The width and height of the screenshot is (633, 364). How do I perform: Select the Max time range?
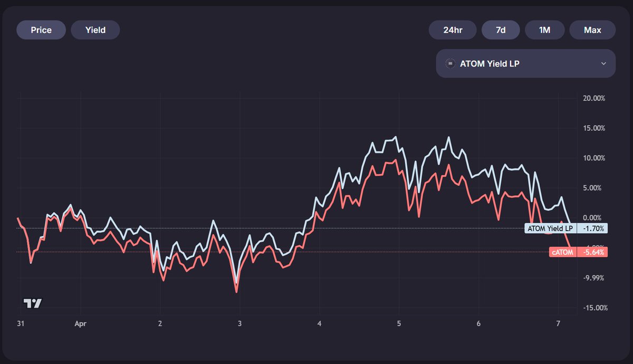point(592,30)
